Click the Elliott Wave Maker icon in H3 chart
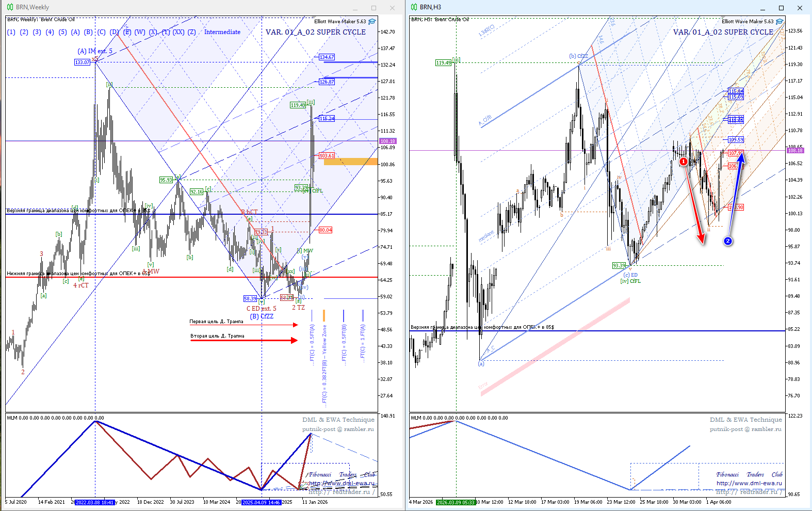Image resolution: width=812 pixels, height=511 pixels. 779,22
